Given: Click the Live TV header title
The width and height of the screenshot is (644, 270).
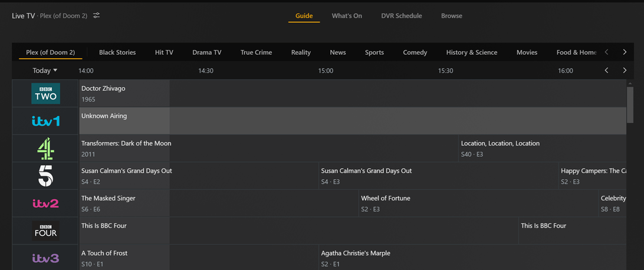Looking at the screenshot, I should 24,16.
